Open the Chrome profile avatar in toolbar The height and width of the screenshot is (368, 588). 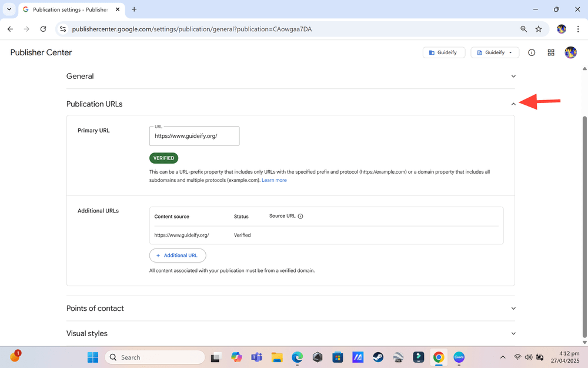562,29
